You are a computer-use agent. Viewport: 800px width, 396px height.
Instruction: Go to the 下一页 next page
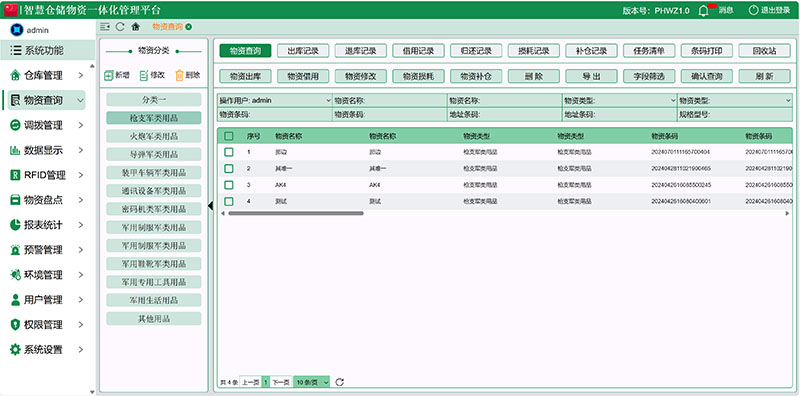281,382
